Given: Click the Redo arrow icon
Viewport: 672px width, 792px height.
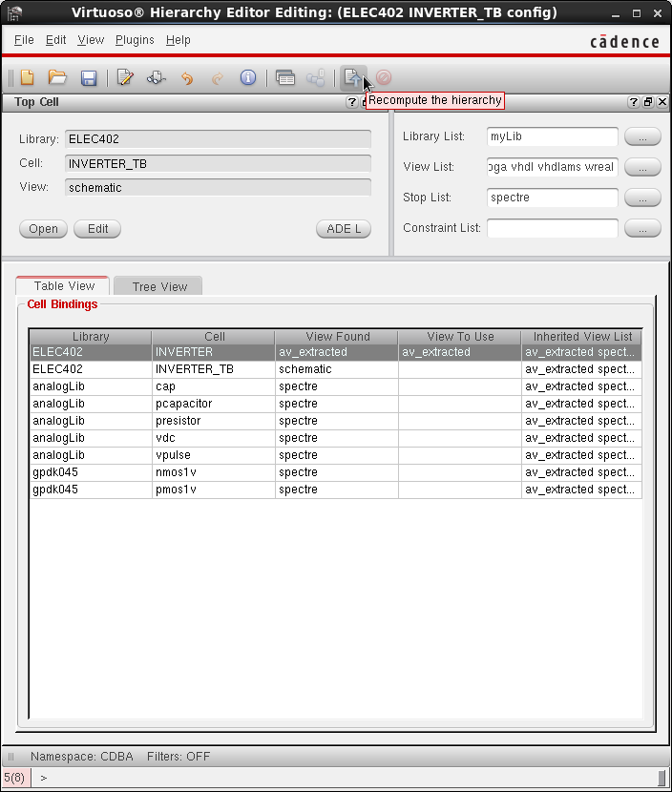Looking at the screenshot, I should pos(218,78).
